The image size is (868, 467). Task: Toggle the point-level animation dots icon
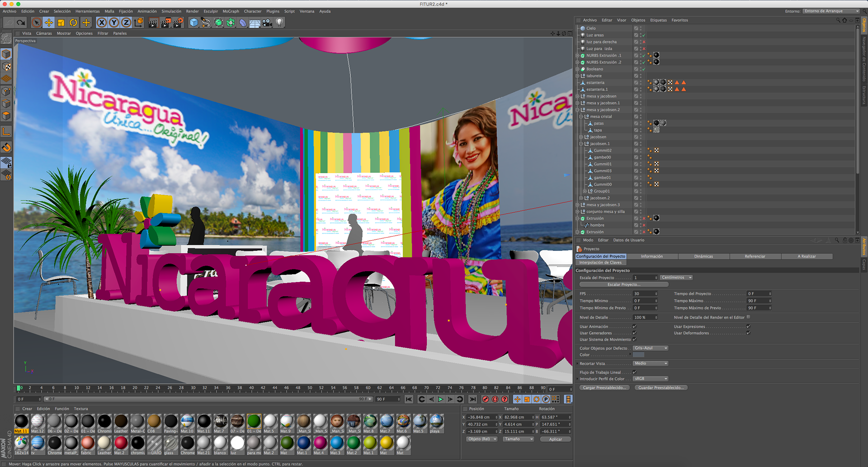555,399
